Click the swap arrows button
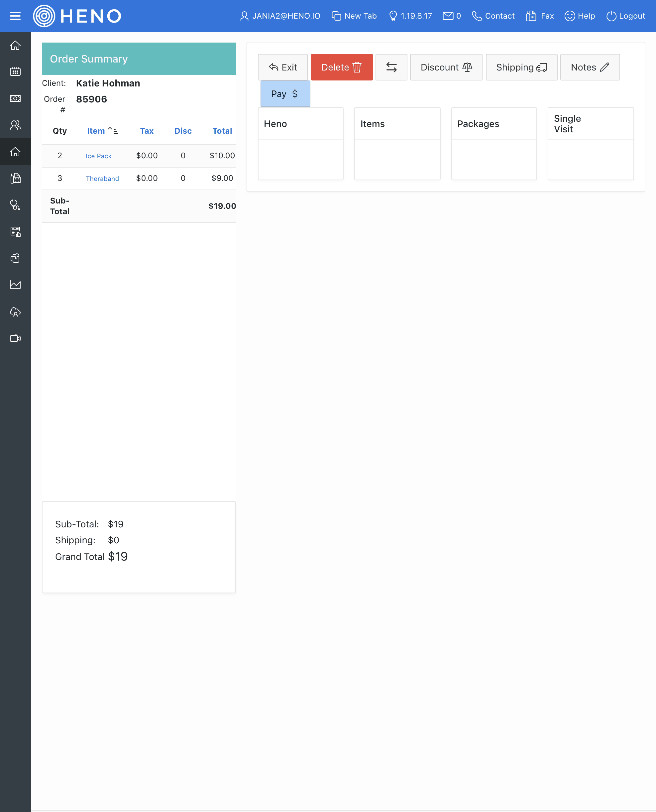The height and width of the screenshot is (812, 656). coord(391,67)
